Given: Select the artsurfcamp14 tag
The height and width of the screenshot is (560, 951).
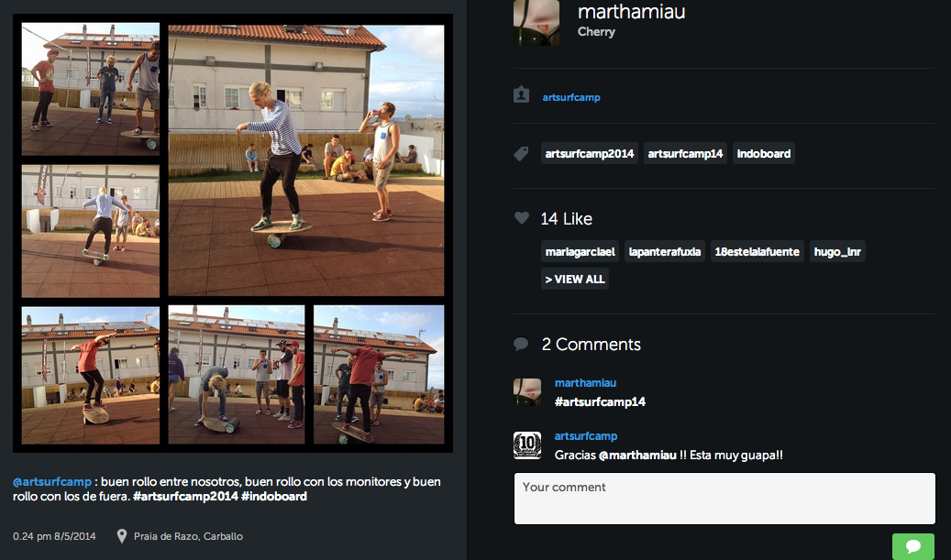Looking at the screenshot, I should coord(685,154).
